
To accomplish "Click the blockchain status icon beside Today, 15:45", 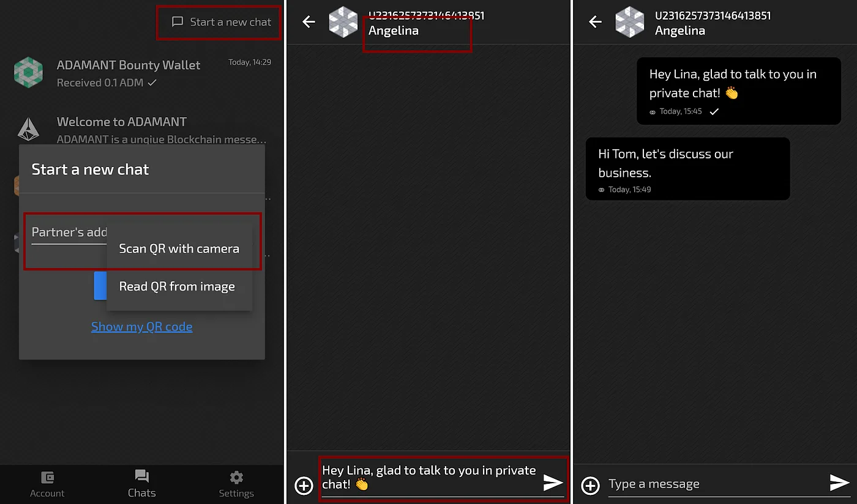I will coord(653,112).
